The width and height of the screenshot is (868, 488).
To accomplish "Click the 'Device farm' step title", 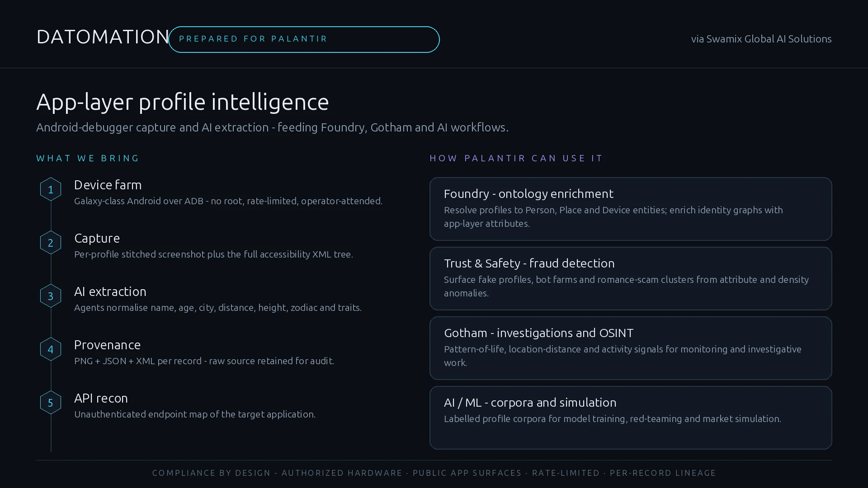I will point(108,185).
